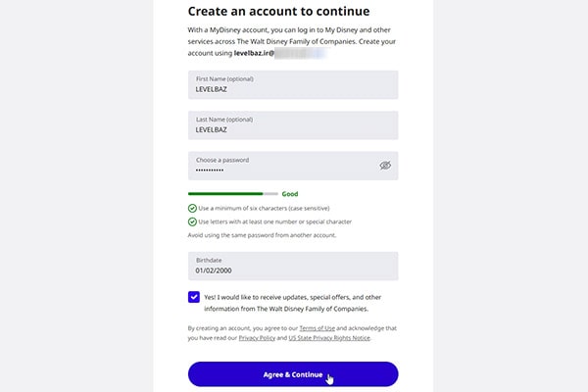Toggle password visibility eye icon

tap(385, 166)
